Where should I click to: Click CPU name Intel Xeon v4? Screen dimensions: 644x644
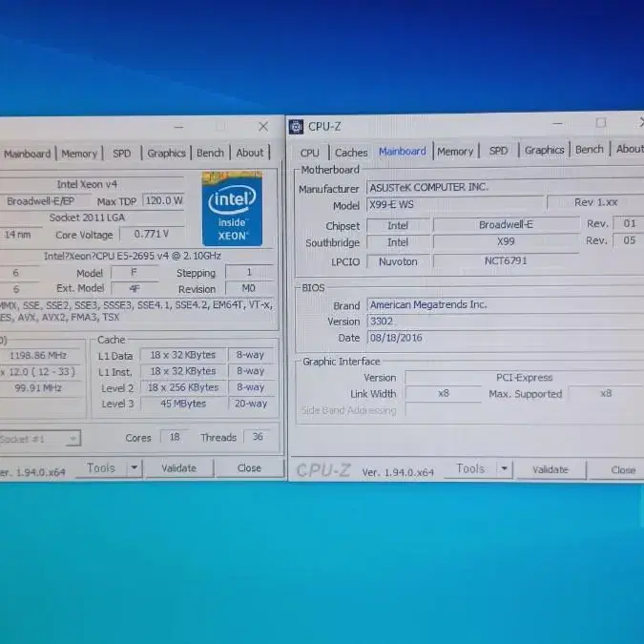[87, 184]
